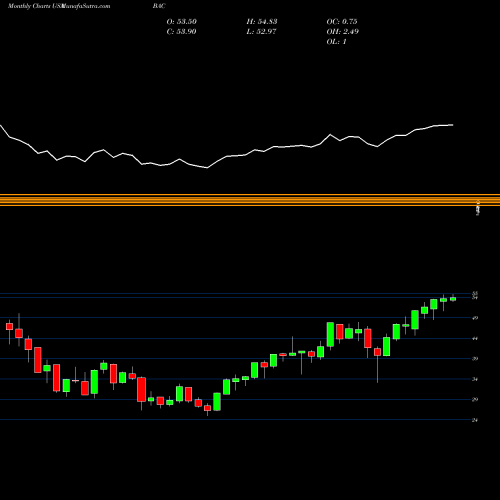500x500 pixels.
Task: Click the 49 price axis label
Action: pyautogui.click(x=475, y=318)
